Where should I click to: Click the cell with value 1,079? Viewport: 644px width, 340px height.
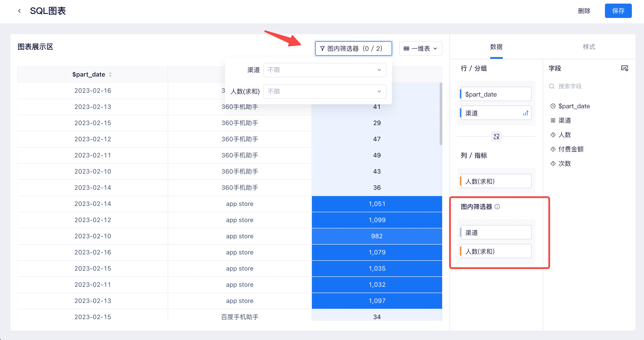click(x=377, y=252)
